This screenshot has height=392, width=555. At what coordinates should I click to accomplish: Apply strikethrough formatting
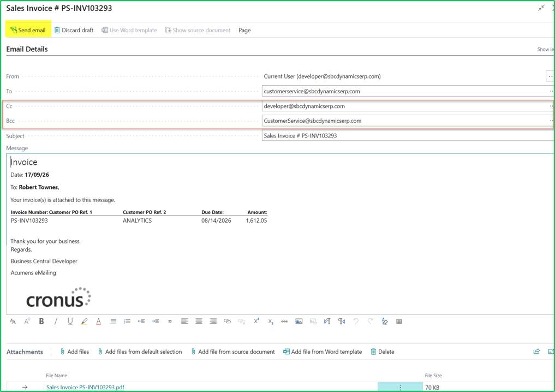[284, 321]
